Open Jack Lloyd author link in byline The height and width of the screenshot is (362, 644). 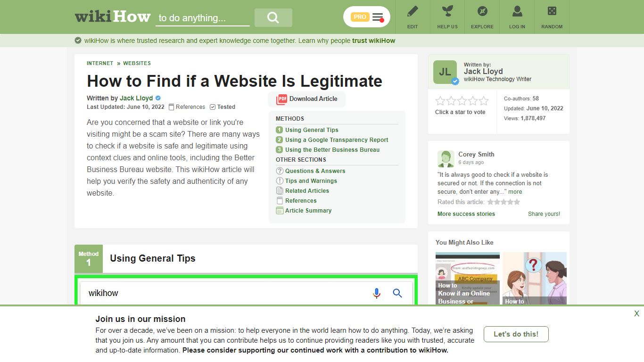pos(136,98)
